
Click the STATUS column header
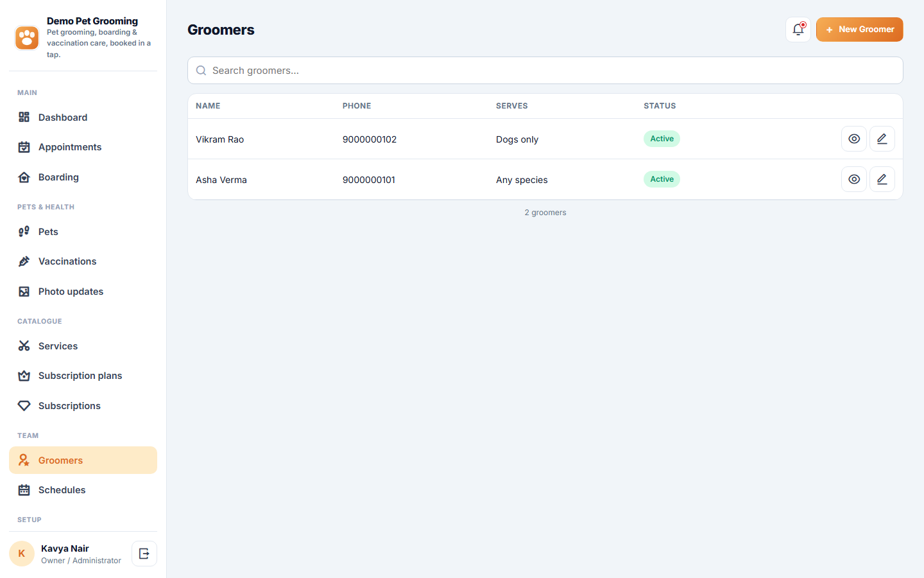tap(660, 106)
